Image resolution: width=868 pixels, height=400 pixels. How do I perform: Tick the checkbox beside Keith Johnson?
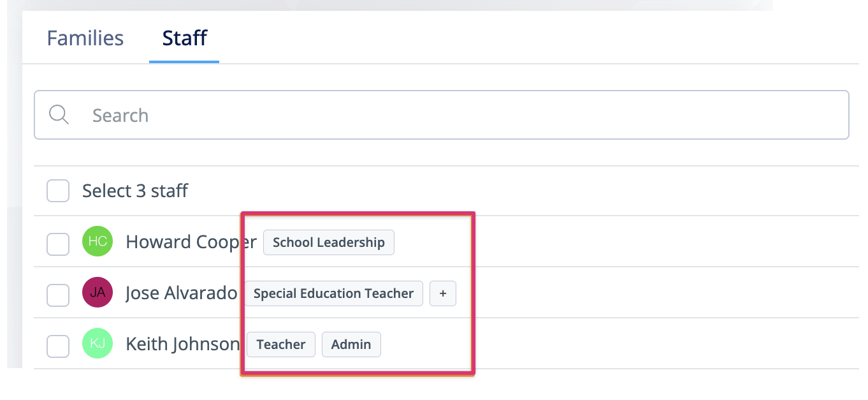pyautogui.click(x=58, y=346)
